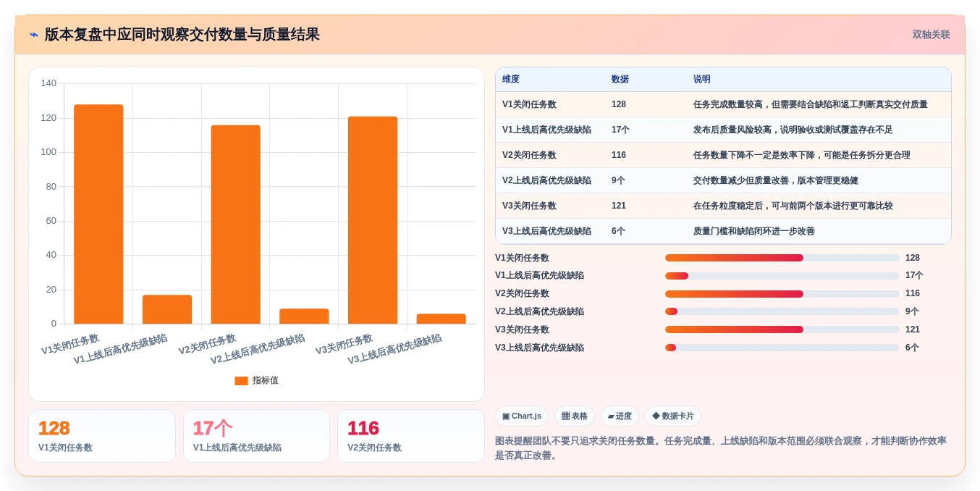The height and width of the screenshot is (491, 980).
Task: Select the 数据卡片 tag
Action: pyautogui.click(x=673, y=416)
